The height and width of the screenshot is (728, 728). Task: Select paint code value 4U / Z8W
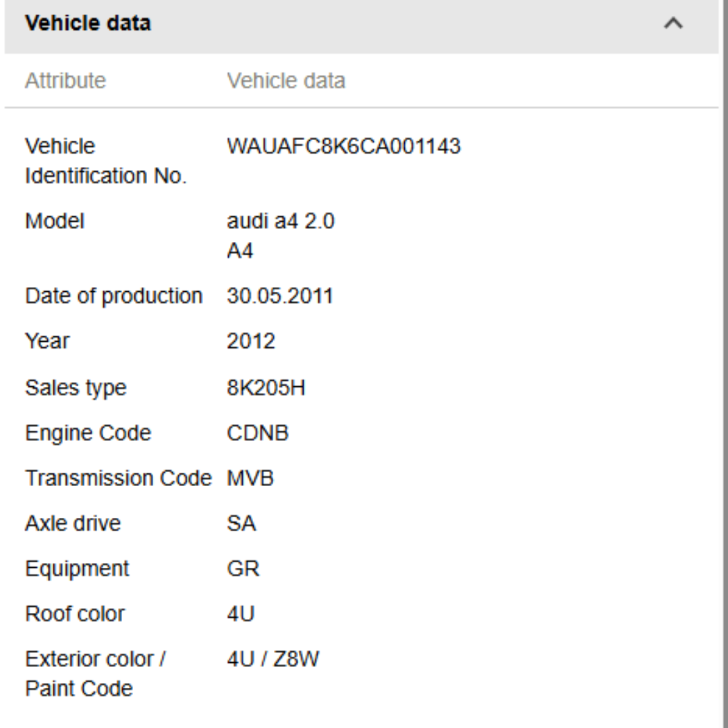tap(273, 659)
